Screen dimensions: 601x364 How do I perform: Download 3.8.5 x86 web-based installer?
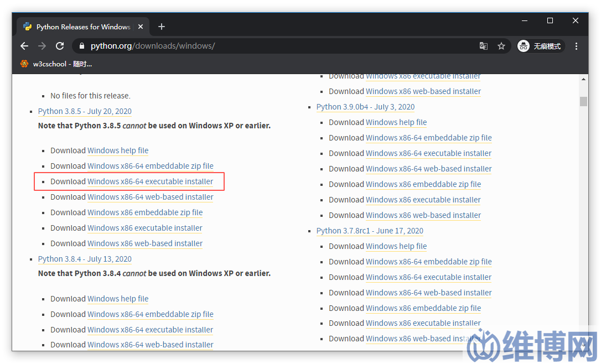pyautogui.click(x=145, y=244)
